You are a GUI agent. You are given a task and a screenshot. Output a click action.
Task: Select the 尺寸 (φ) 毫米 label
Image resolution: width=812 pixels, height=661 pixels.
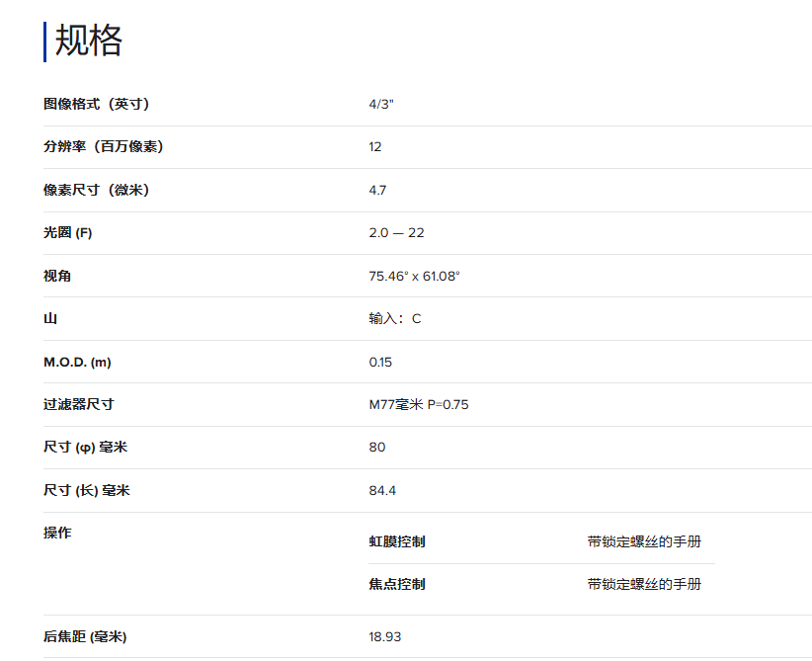click(x=85, y=448)
